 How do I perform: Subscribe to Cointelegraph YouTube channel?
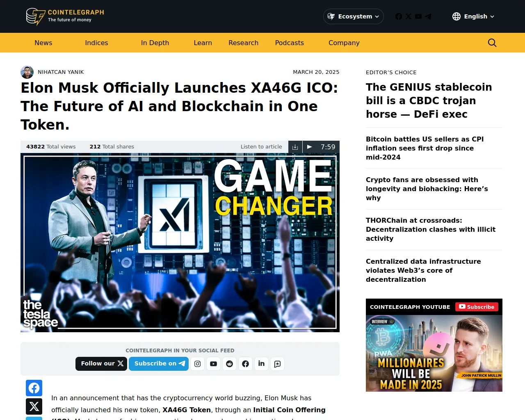pos(477,307)
